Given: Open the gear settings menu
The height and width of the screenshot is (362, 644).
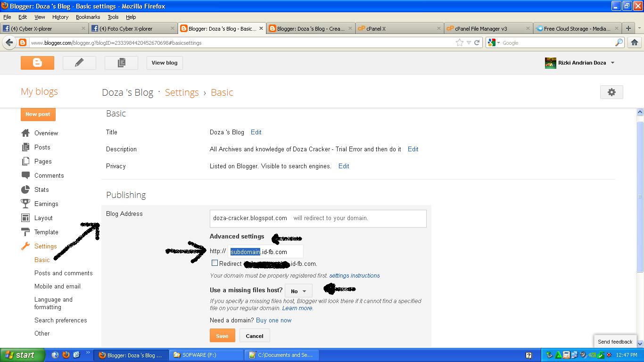Looking at the screenshot, I should (x=611, y=92).
